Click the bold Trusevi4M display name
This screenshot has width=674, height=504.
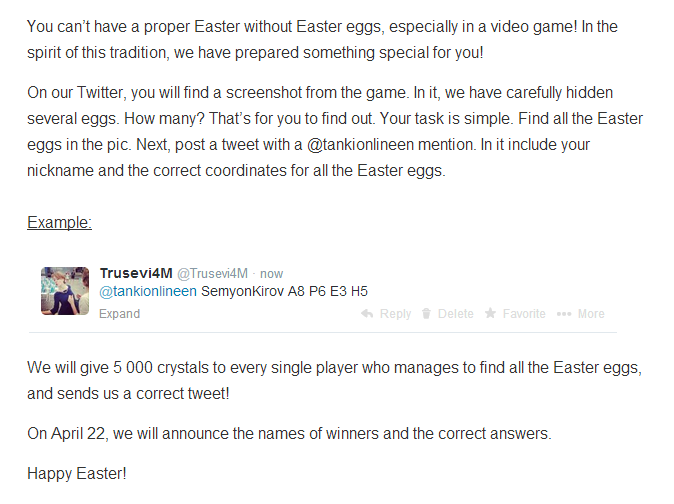point(136,273)
